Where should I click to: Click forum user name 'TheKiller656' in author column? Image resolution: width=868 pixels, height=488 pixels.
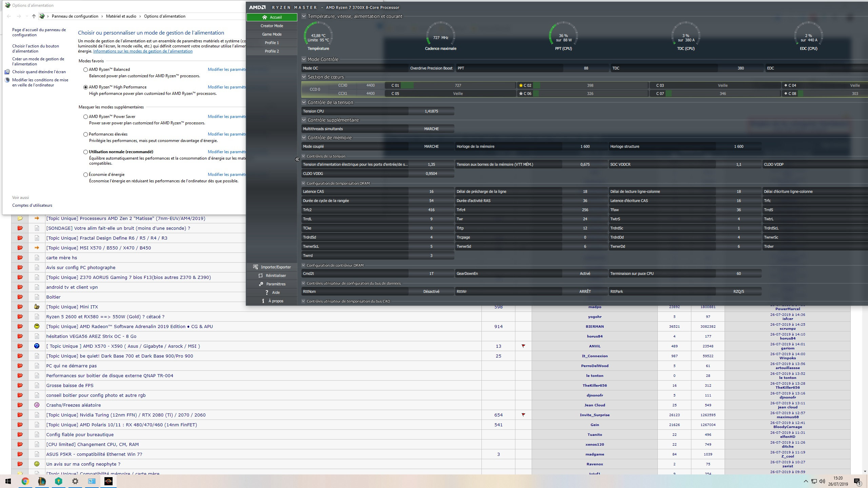[595, 385]
